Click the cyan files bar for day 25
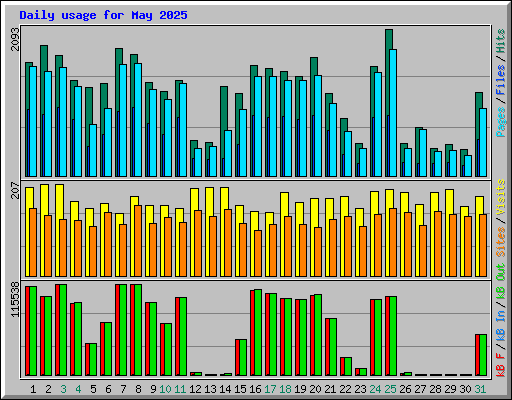 (393, 113)
